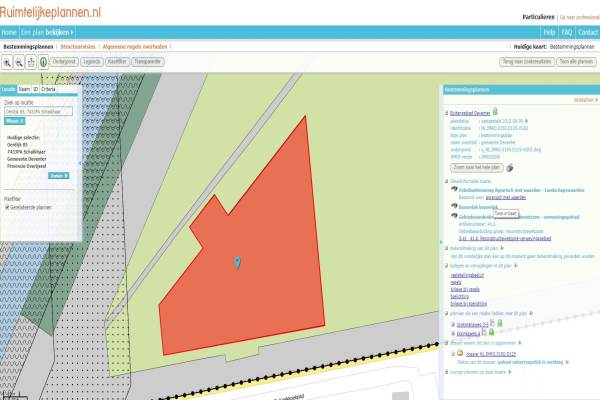Click the blue location pin on the map
The image size is (600, 400).
click(x=237, y=262)
